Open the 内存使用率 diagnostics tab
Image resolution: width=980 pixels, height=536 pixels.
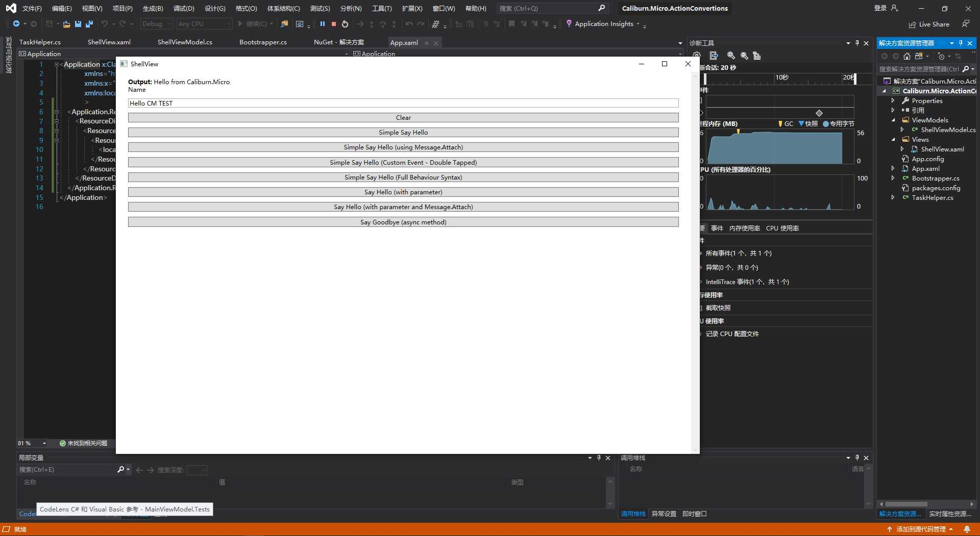pyautogui.click(x=745, y=228)
